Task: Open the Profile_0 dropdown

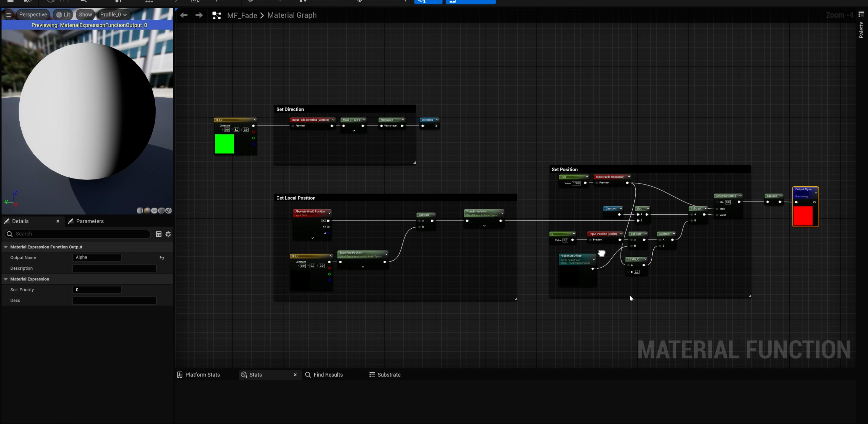Action: [x=114, y=15]
